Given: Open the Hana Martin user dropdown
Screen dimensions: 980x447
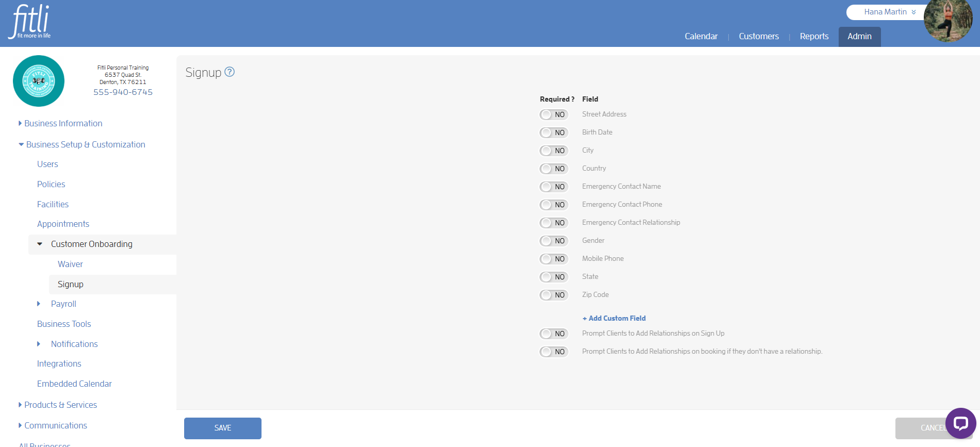Looking at the screenshot, I should coord(889,12).
